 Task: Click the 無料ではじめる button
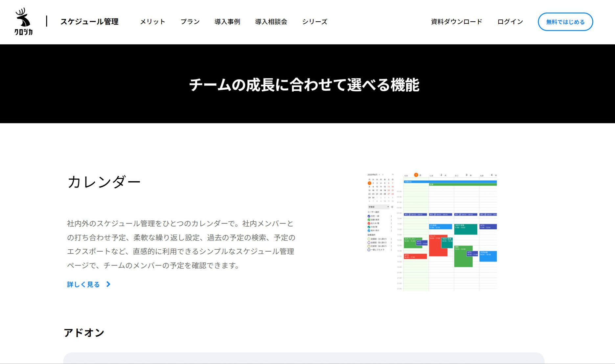(565, 21)
